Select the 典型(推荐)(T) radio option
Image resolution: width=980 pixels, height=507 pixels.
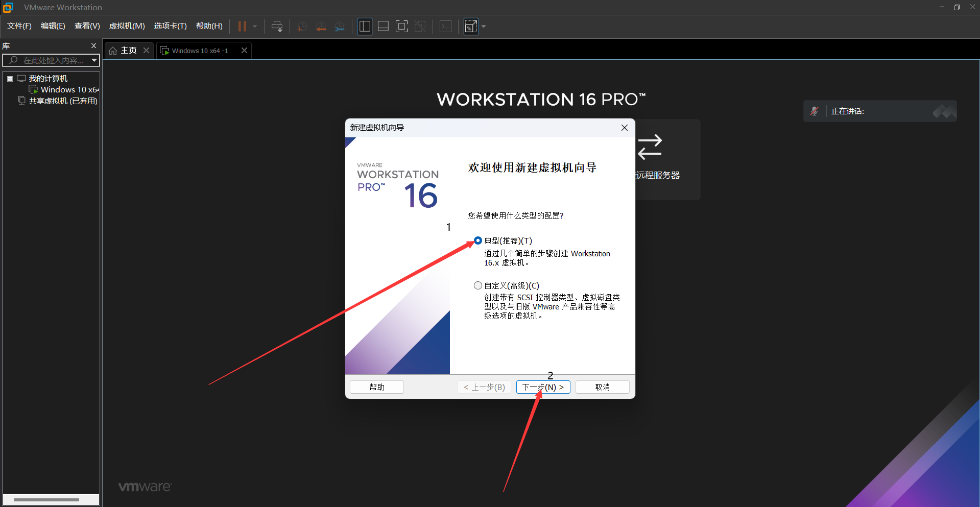(x=478, y=240)
